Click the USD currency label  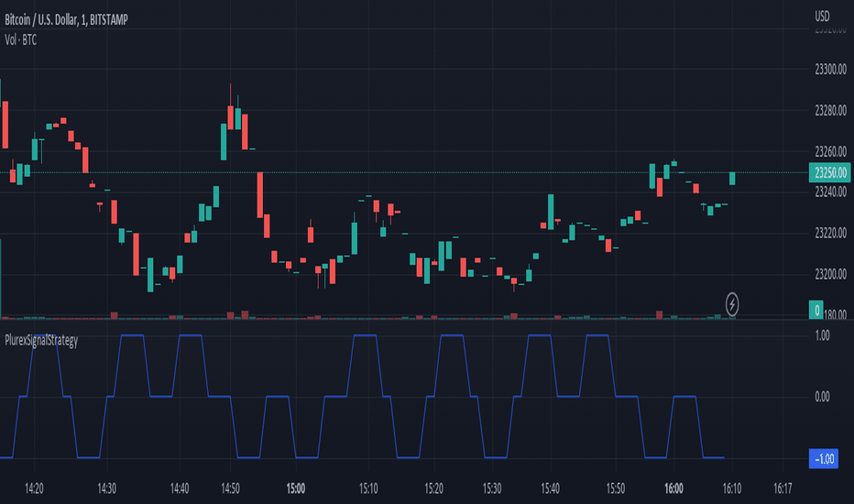pyautogui.click(x=822, y=16)
